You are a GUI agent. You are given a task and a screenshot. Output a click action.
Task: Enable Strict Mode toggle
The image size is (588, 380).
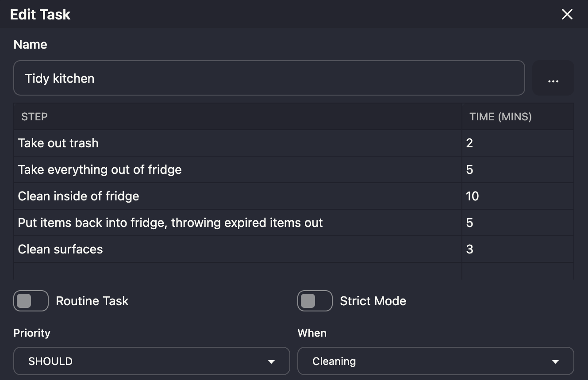point(315,301)
